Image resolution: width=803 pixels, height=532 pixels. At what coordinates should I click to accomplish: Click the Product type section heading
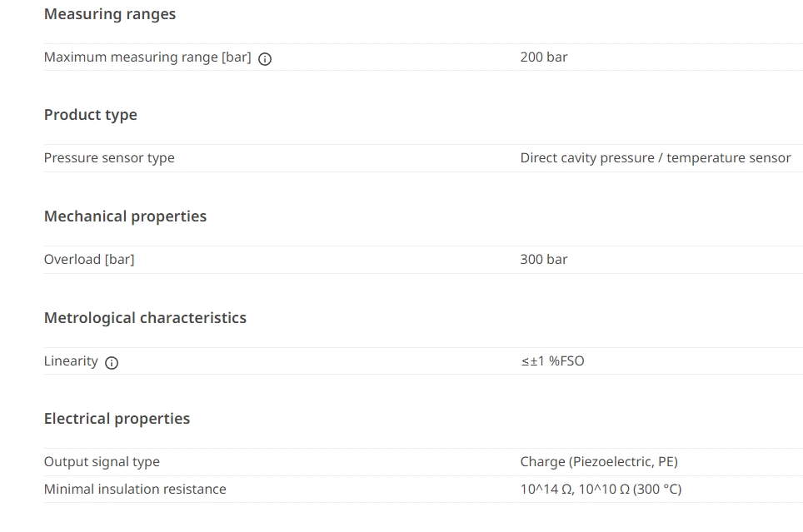(91, 115)
